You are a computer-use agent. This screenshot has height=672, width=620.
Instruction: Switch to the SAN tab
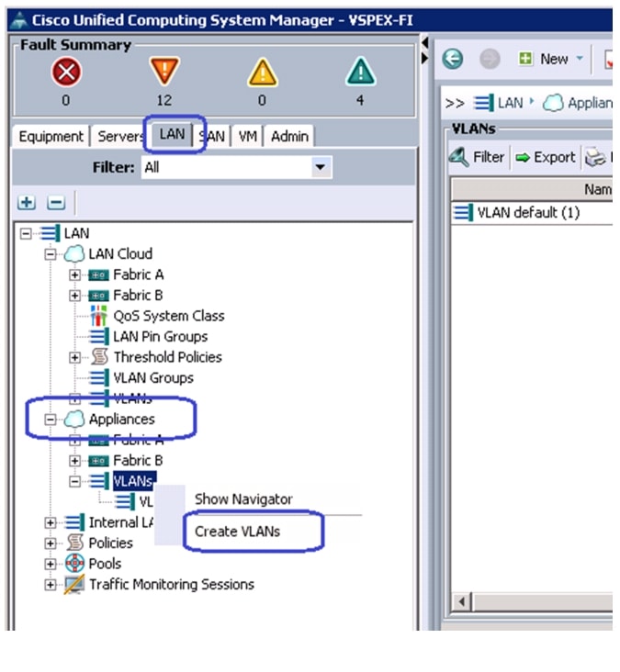pyautogui.click(x=212, y=136)
